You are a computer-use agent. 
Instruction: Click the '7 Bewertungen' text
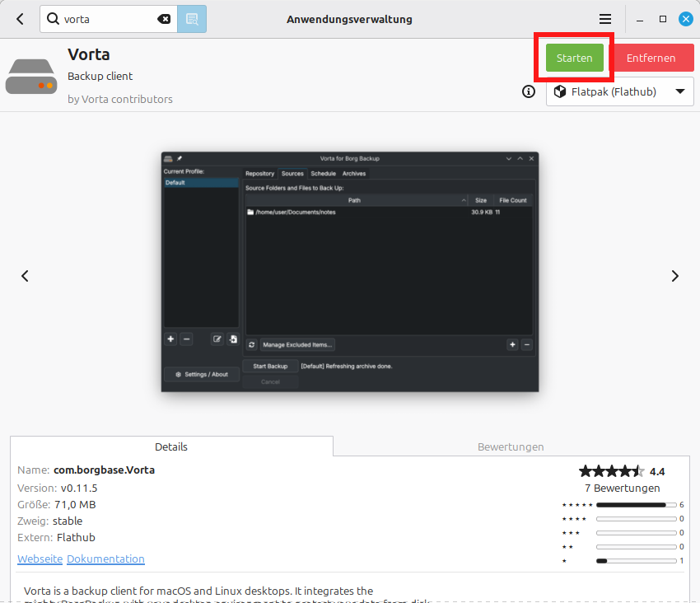[x=623, y=488]
